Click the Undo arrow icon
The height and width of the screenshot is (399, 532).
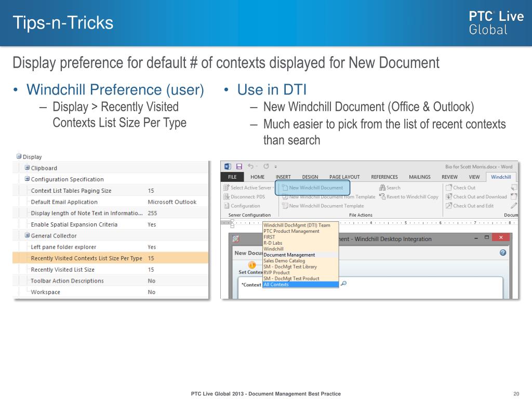(250, 166)
